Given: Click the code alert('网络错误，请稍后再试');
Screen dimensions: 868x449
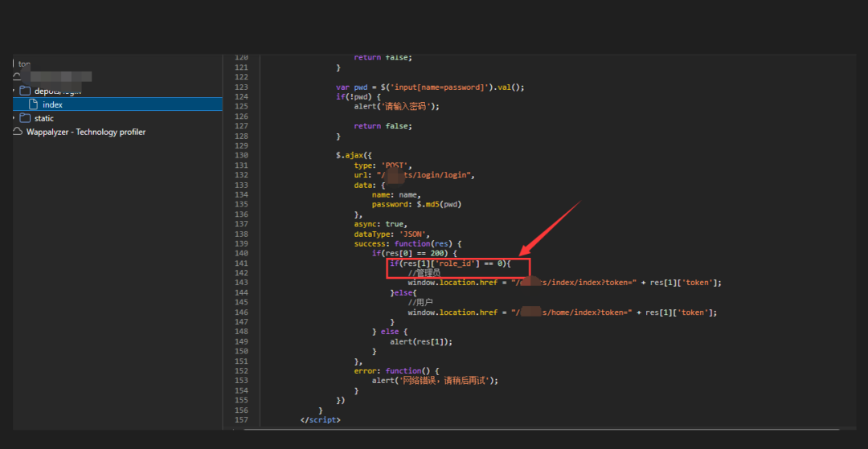Looking at the screenshot, I should (x=435, y=381).
